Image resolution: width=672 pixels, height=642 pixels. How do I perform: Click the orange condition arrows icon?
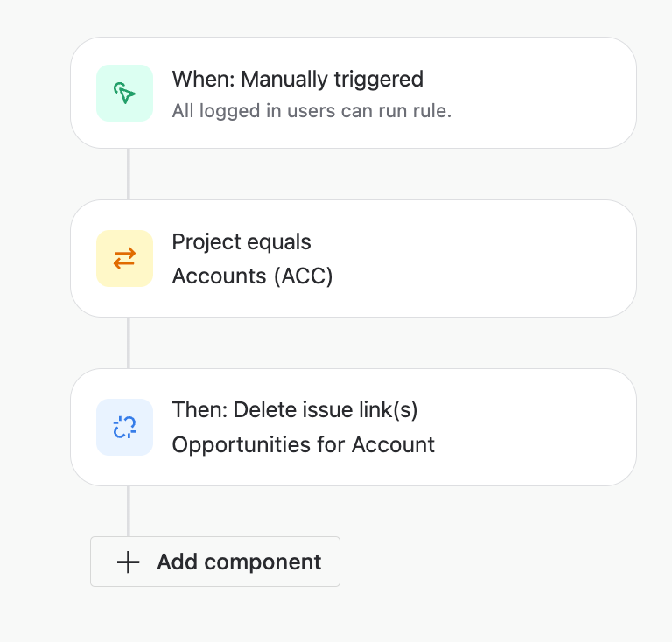click(124, 258)
